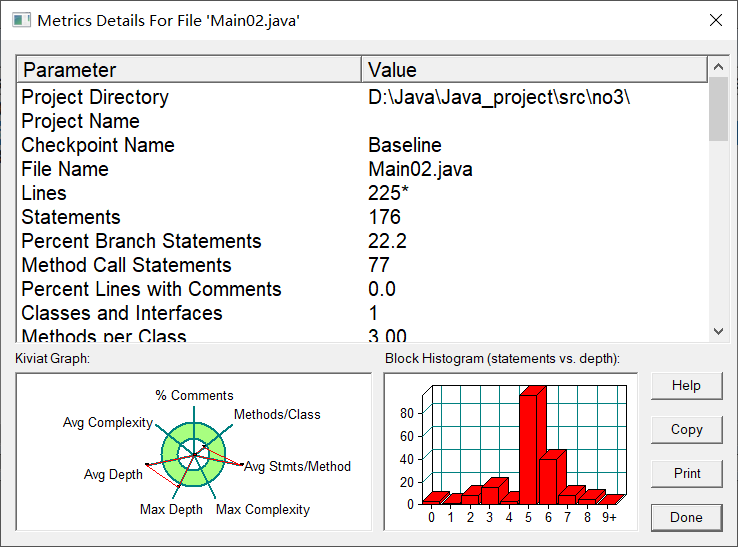Open Help for metrics details
Image resolution: width=738 pixels, height=547 pixels.
[686, 386]
